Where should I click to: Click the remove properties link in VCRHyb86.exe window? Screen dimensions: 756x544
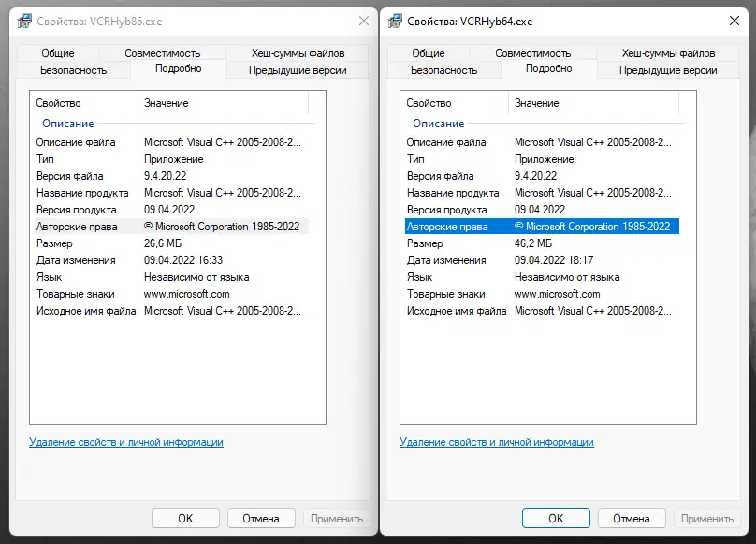(x=126, y=442)
